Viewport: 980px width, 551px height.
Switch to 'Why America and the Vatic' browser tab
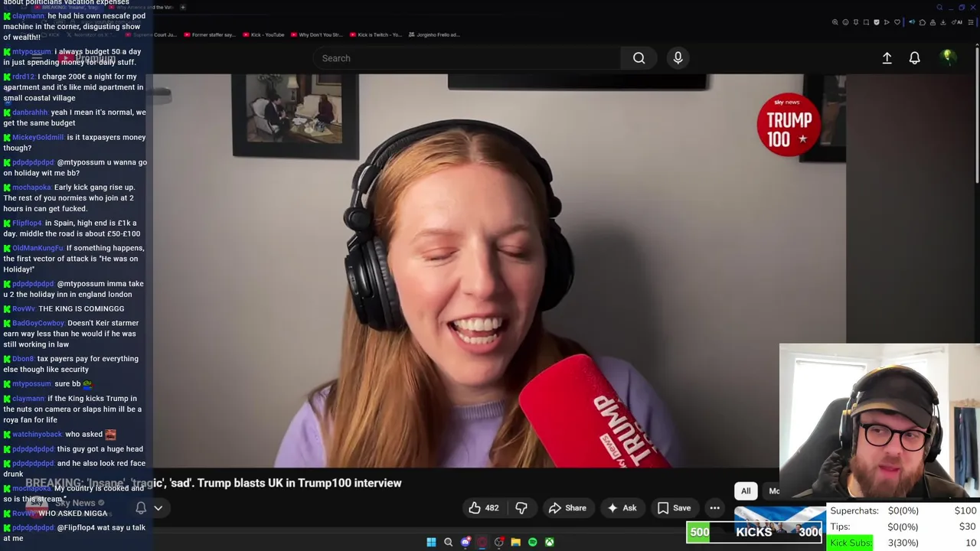click(141, 8)
